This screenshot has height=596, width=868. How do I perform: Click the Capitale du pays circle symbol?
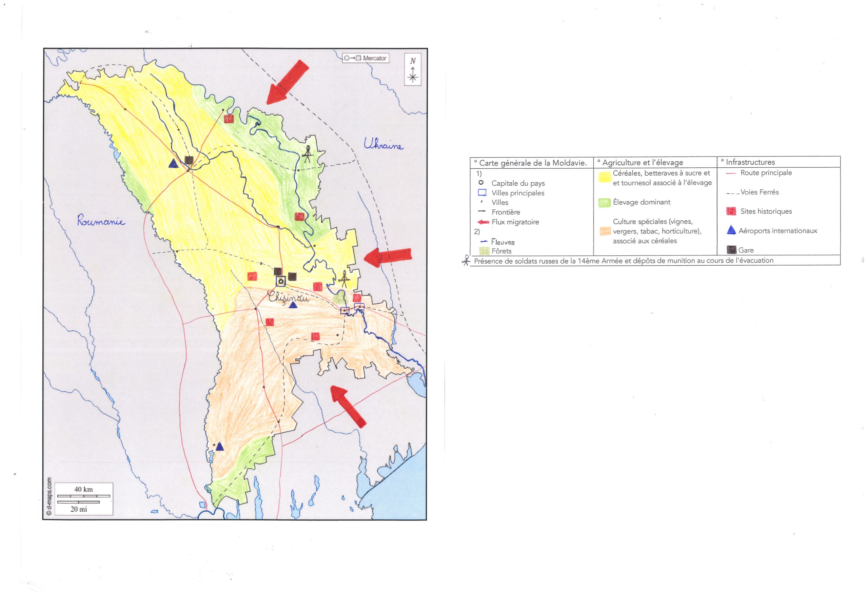click(x=481, y=183)
